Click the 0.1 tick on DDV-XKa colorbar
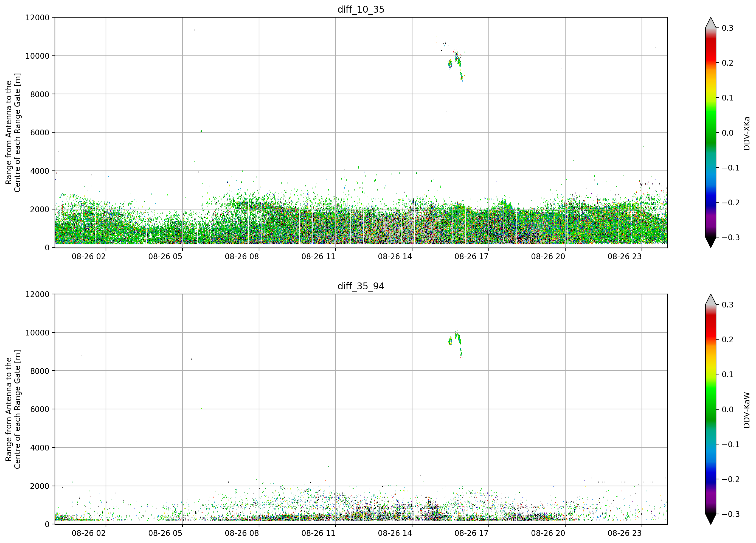 tap(727, 98)
